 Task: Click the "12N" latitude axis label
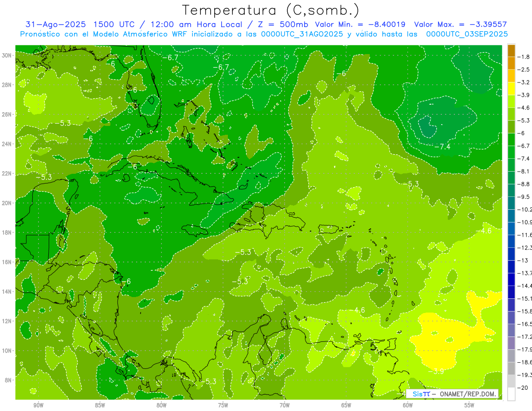click(x=8, y=321)
